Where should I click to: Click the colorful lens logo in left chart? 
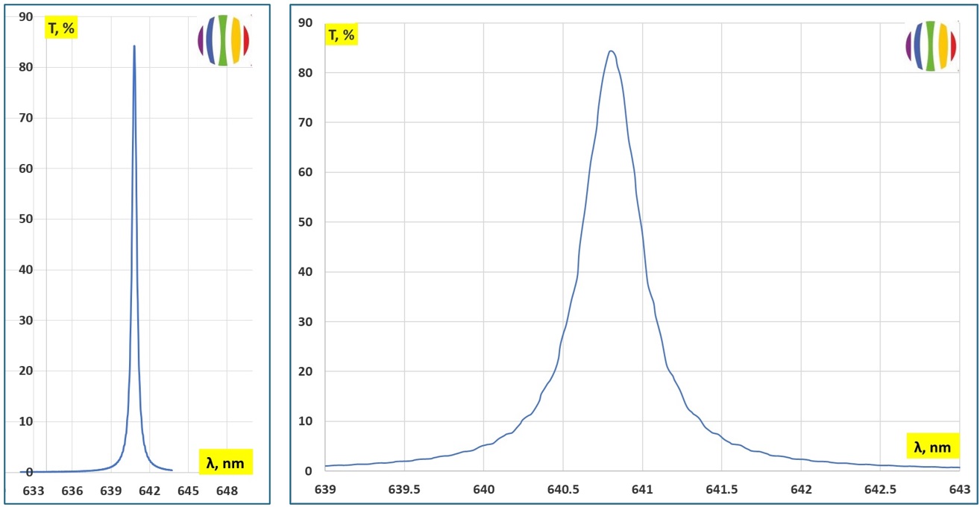pyautogui.click(x=224, y=40)
